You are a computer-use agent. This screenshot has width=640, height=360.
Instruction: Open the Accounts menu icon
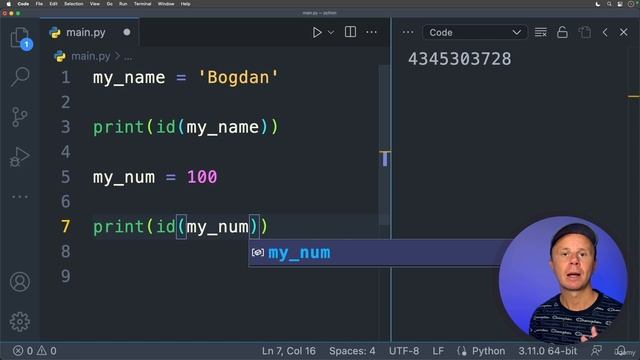click(20, 282)
